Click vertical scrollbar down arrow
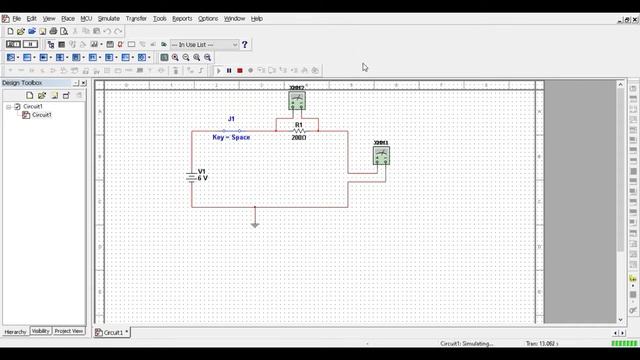 point(620,320)
